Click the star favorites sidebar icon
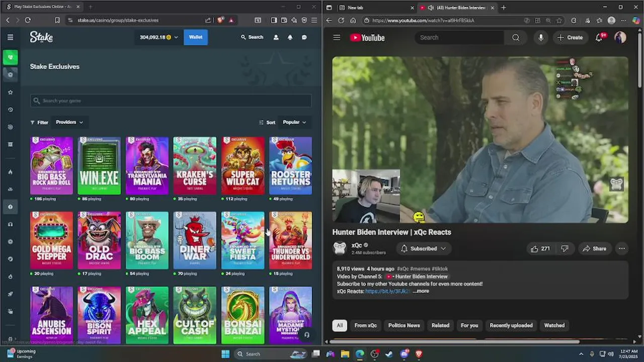Screen dimensions: 644x362 coord(10,93)
